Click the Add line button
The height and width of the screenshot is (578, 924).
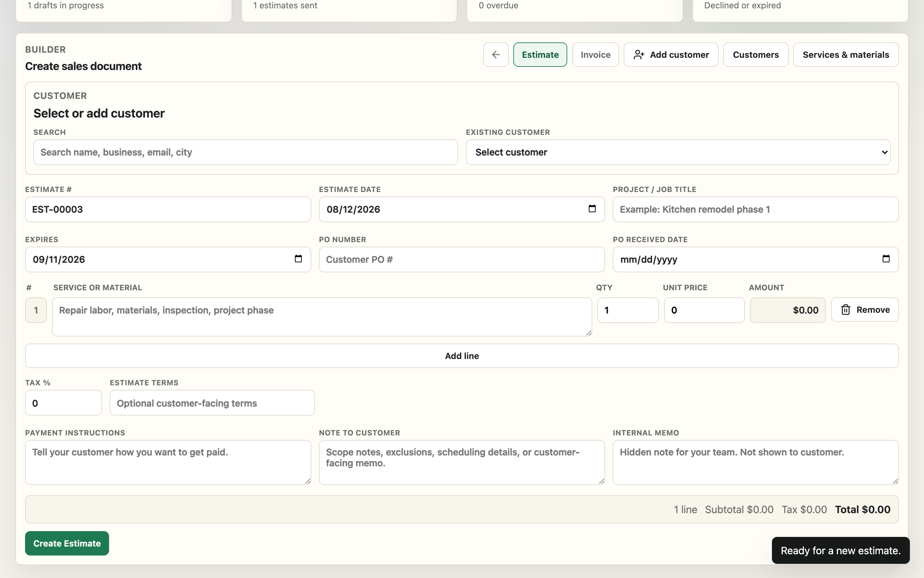(462, 356)
